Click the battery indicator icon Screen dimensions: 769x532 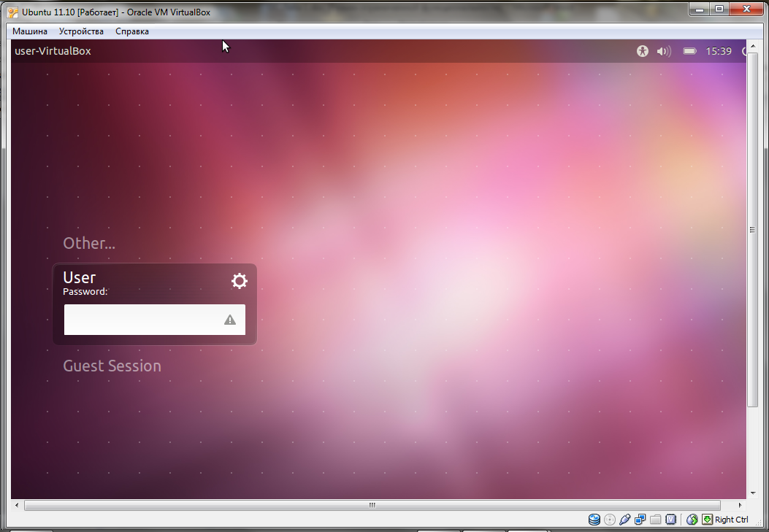tap(689, 51)
